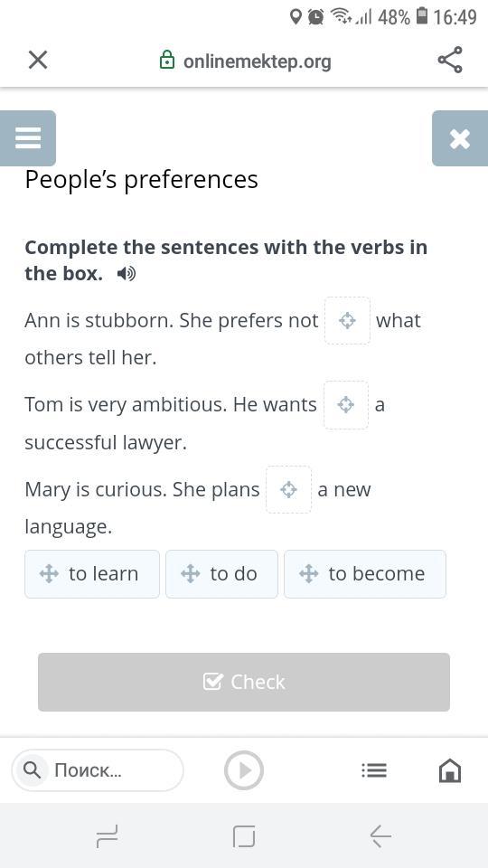
Task: Select the 'to become' word tile
Action: click(x=364, y=573)
